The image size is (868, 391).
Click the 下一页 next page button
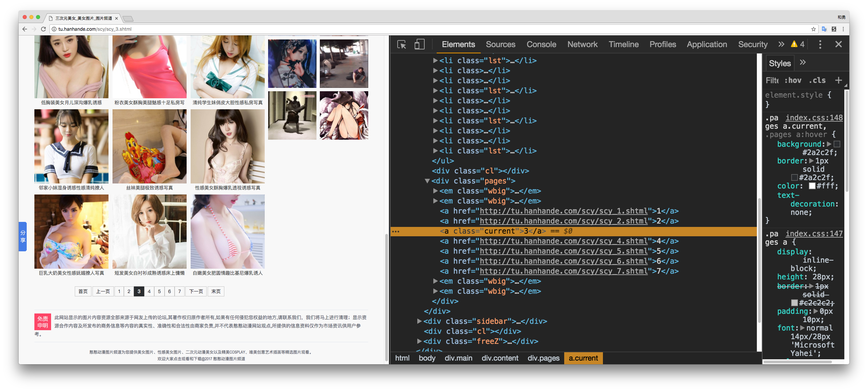196,291
